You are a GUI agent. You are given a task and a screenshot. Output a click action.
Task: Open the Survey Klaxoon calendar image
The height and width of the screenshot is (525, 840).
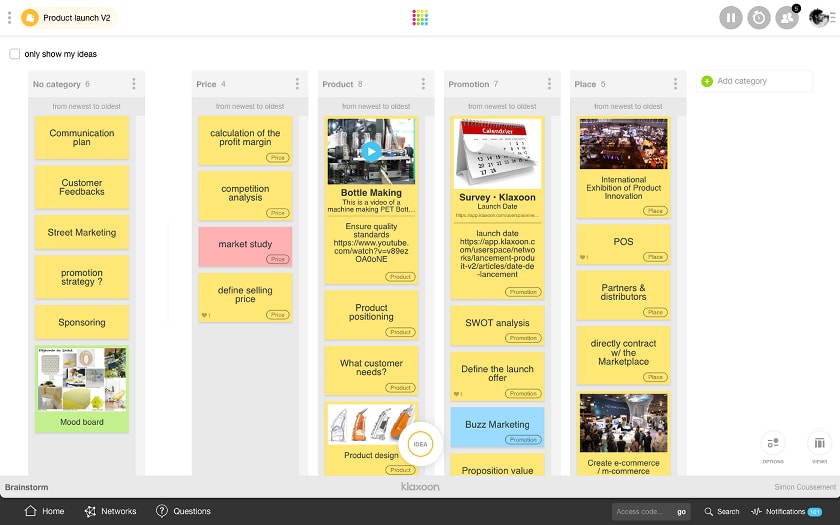pos(497,153)
